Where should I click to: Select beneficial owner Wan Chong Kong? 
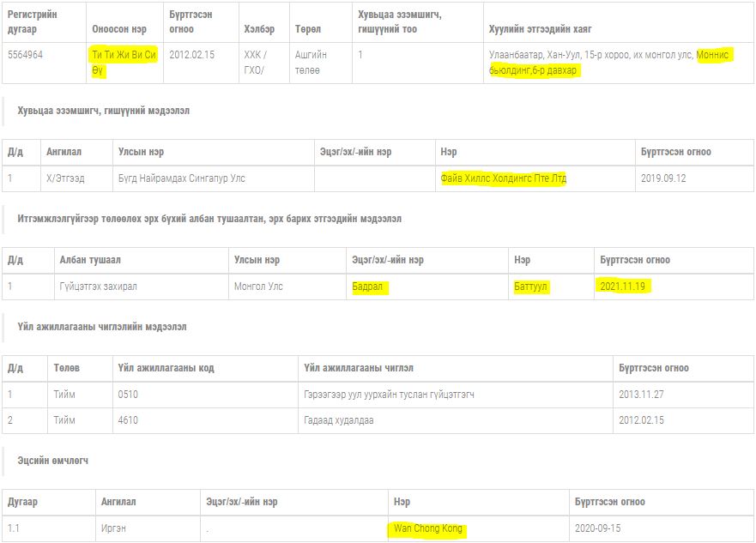pyautogui.click(x=427, y=528)
